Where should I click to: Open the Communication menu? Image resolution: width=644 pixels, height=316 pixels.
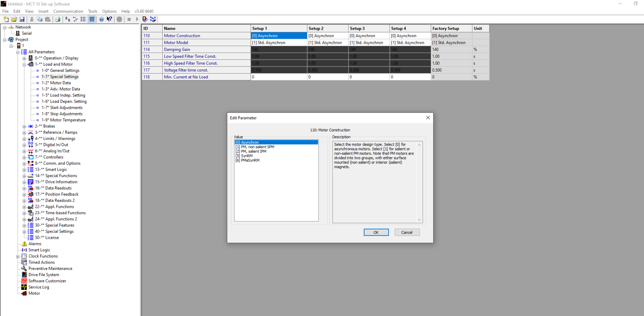tap(68, 11)
